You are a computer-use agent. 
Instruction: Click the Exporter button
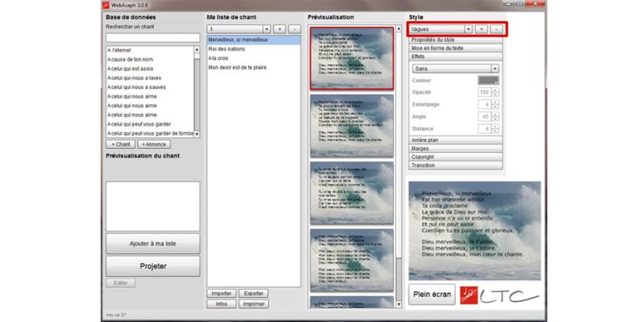coord(253,294)
